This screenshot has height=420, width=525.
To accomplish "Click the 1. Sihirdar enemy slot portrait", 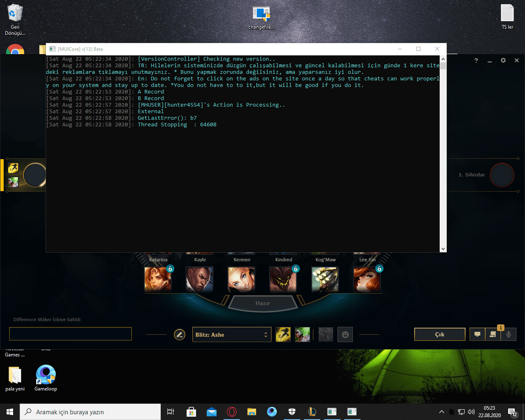I will coord(502,175).
